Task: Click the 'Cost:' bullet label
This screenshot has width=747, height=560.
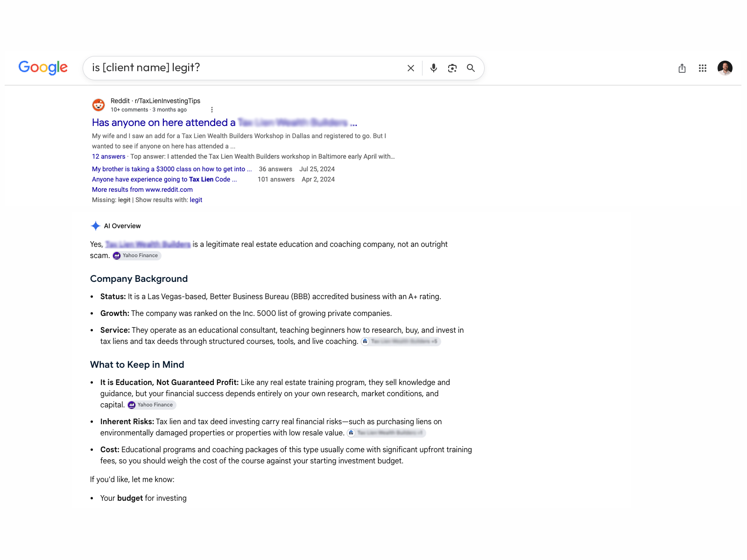Action: (110, 449)
